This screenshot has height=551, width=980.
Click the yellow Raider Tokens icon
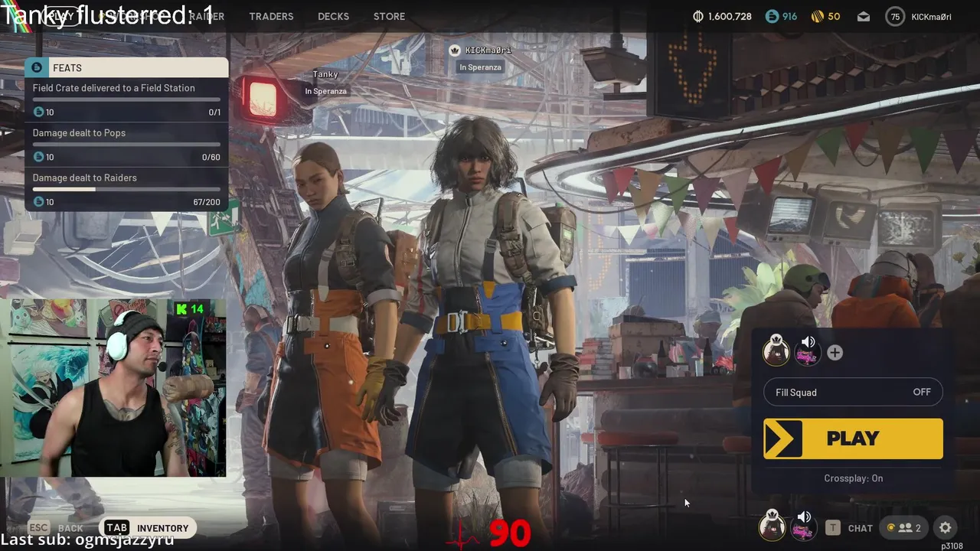pos(817,16)
